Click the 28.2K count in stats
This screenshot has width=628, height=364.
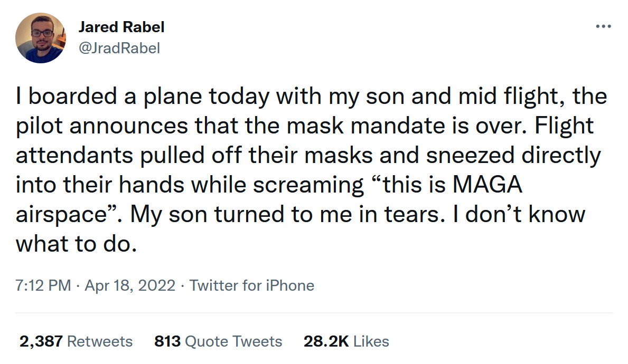tap(326, 341)
